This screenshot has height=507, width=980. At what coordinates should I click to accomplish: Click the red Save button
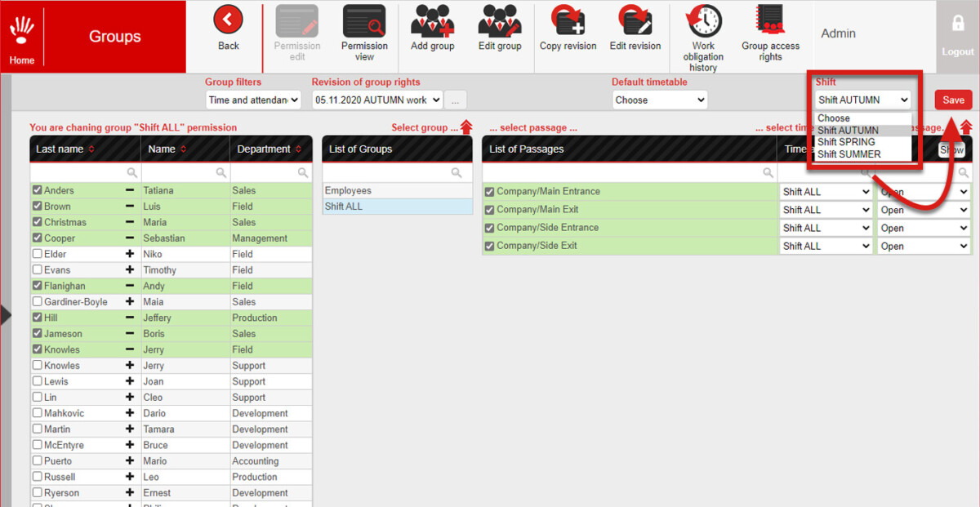click(x=953, y=100)
